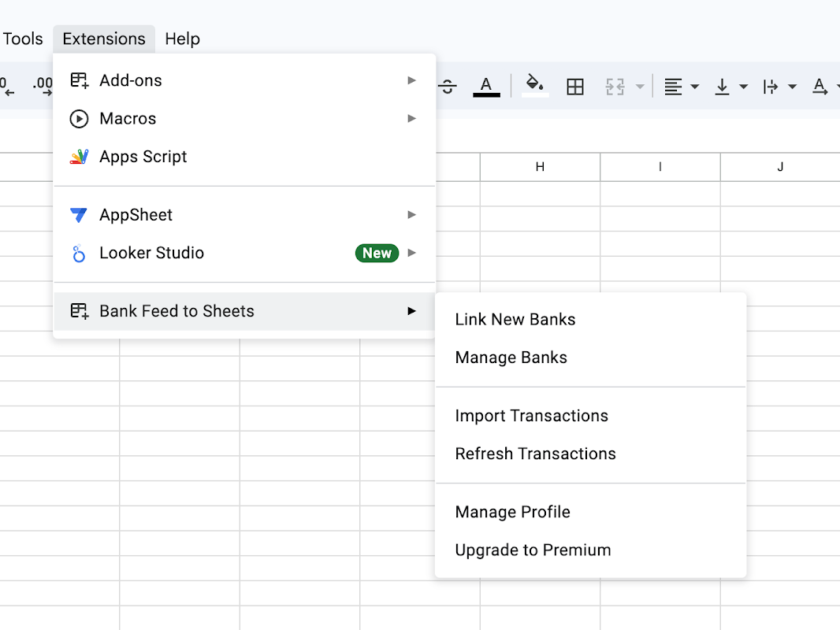840x630 pixels.
Task: Click the text rotation icon
Action: [820, 86]
